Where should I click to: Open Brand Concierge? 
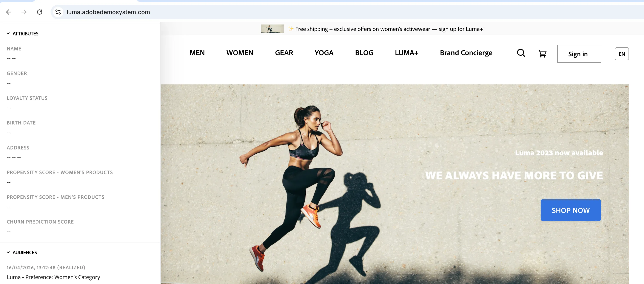click(466, 53)
